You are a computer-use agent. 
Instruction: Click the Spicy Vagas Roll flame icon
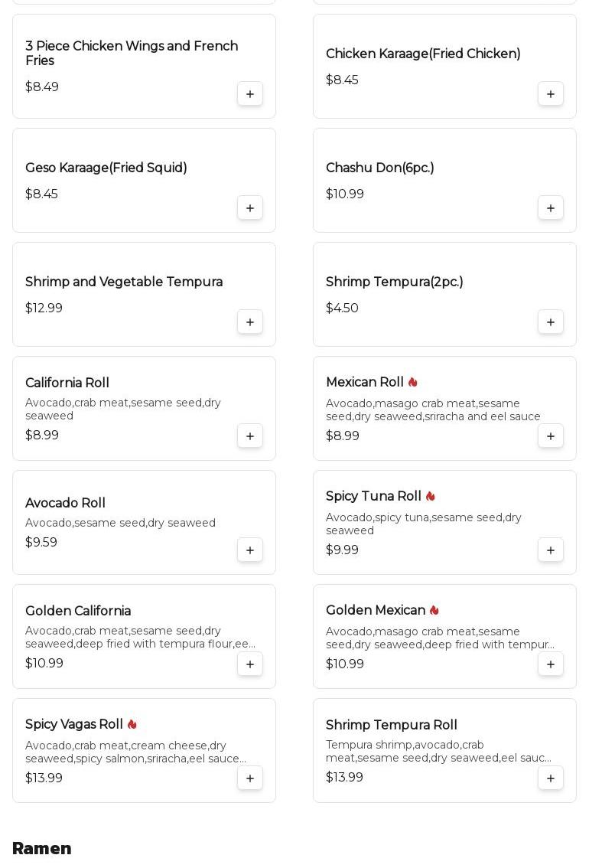[x=132, y=725]
